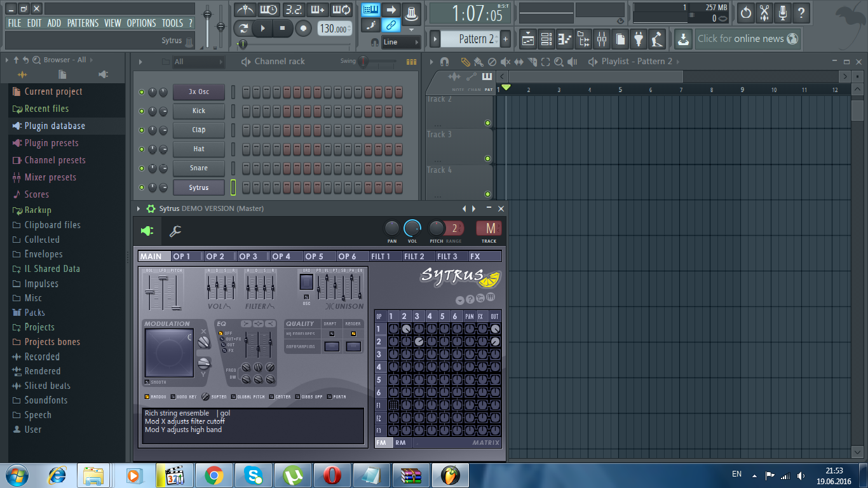Open the Playlist menu arrow
Screen dimensions: 868x488
[431, 62]
